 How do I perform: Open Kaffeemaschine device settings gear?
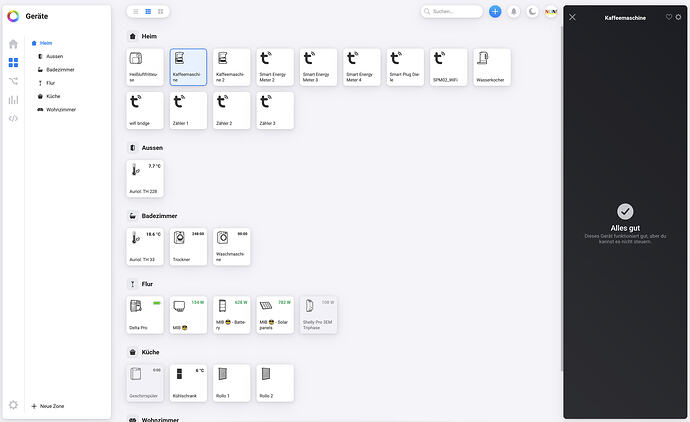[x=678, y=17]
